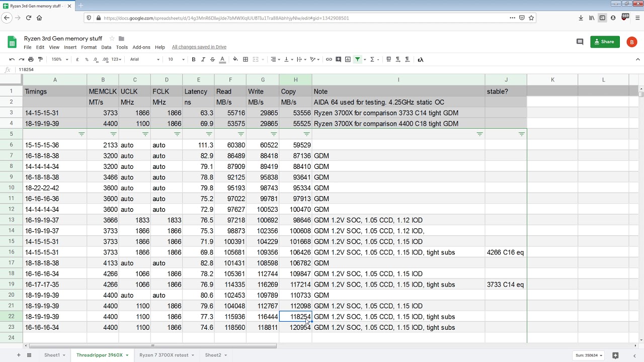Increase decimal places
The width and height of the screenshot is (644, 362).
click(x=105, y=59)
